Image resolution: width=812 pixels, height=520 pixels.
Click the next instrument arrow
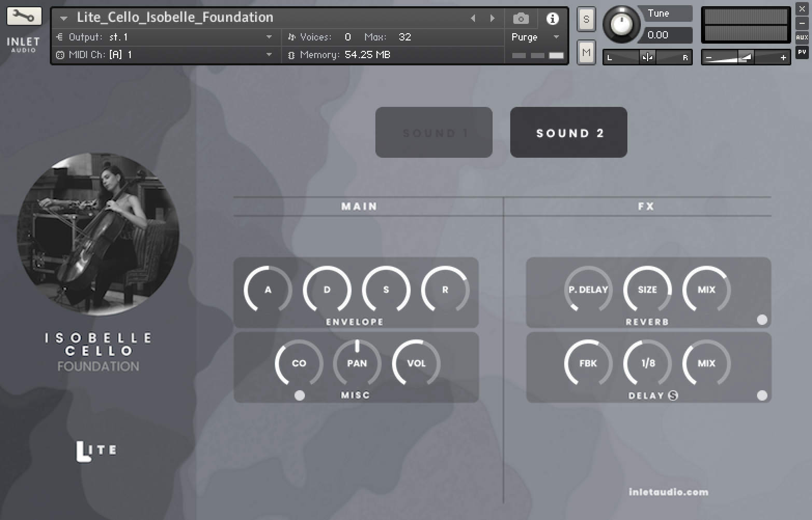pos(492,18)
